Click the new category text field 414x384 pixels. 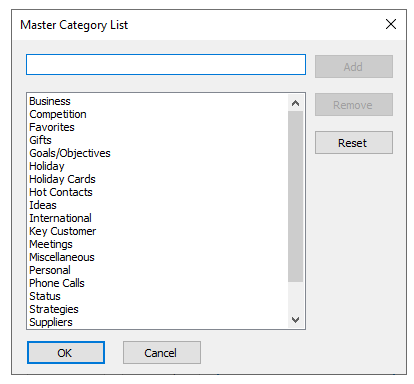click(x=166, y=65)
